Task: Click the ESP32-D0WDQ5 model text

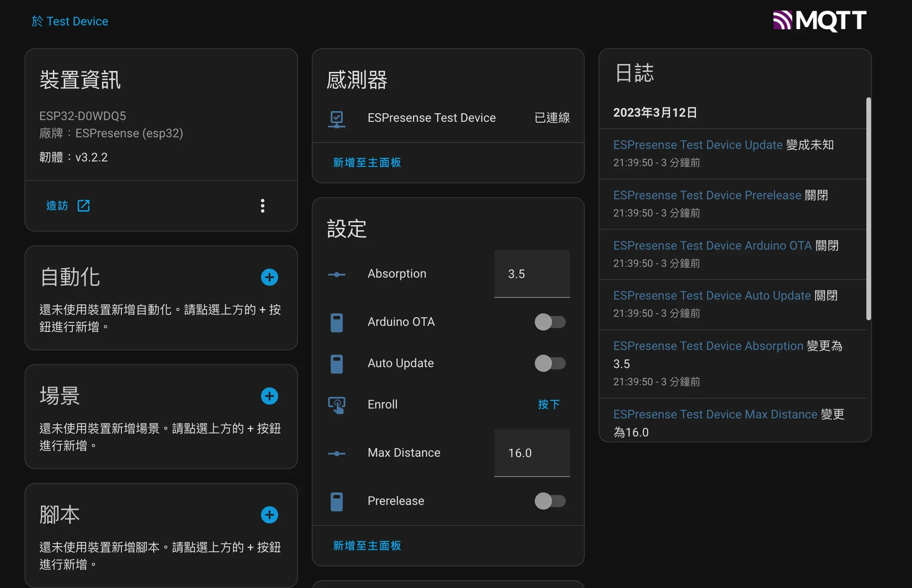Action: (83, 116)
